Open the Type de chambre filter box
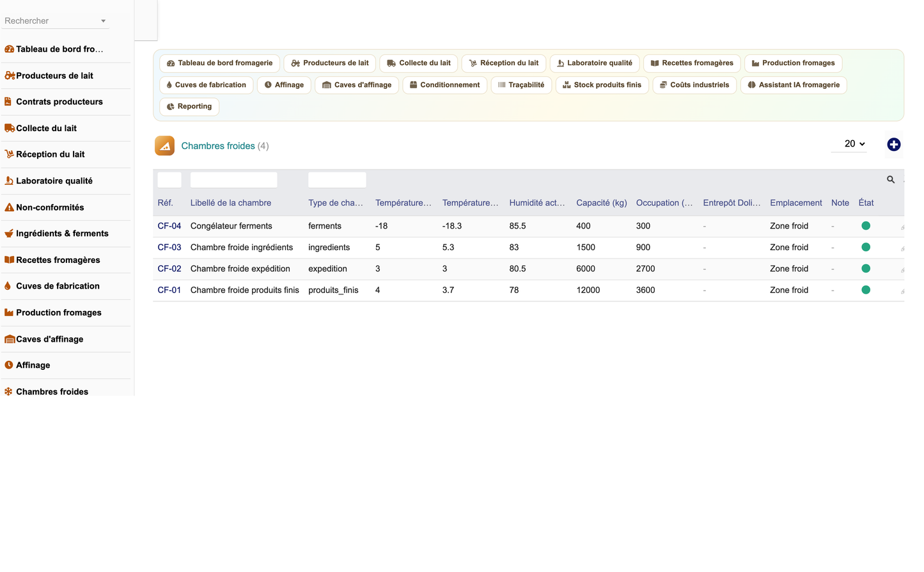Image resolution: width=924 pixels, height=572 pixels. [x=337, y=180]
